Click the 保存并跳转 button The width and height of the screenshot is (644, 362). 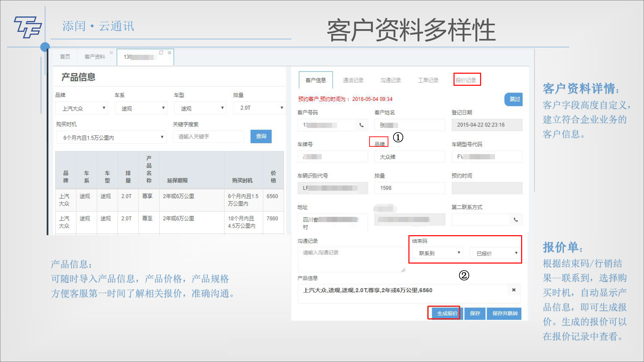[x=504, y=314]
